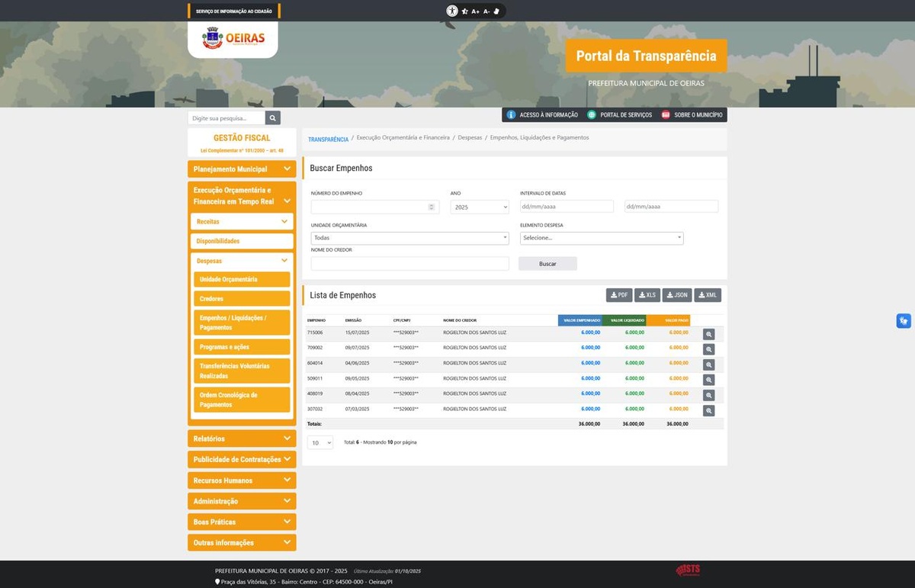Download the list as PDF
Viewport: 915px width, 588px height.
pyautogui.click(x=619, y=295)
